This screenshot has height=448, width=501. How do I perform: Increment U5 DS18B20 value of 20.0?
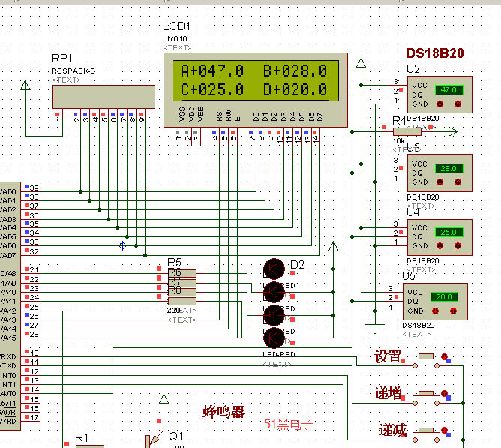click(x=454, y=311)
